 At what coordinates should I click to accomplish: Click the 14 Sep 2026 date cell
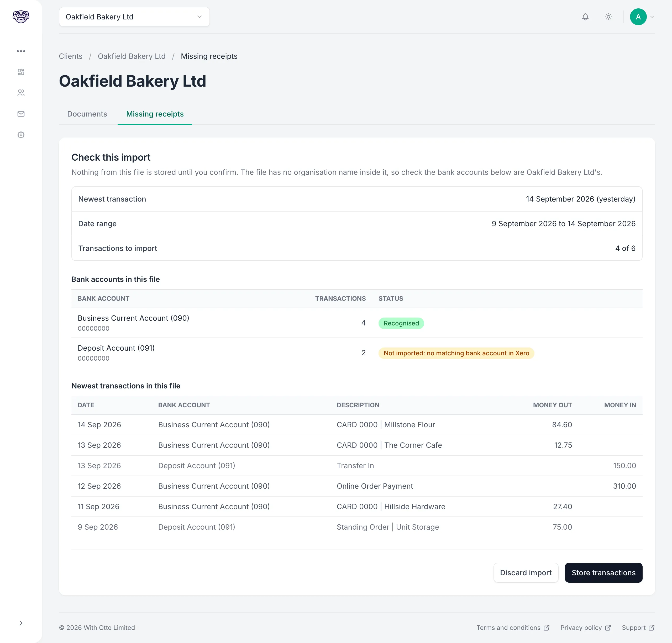(99, 425)
